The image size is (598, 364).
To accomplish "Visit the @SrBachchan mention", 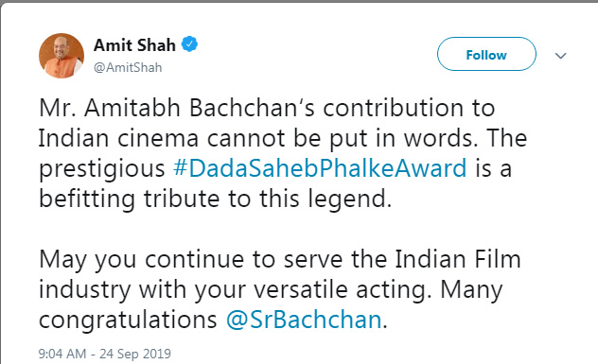I will (304, 319).
